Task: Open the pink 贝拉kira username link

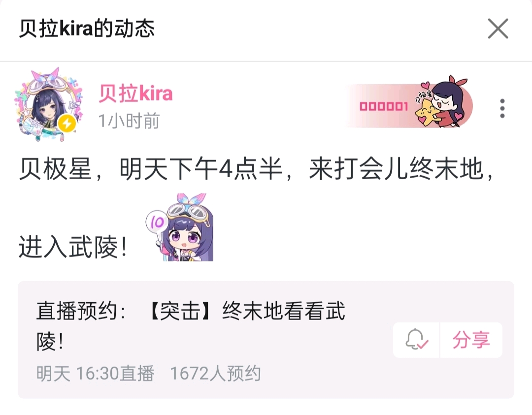Action: 135,93
